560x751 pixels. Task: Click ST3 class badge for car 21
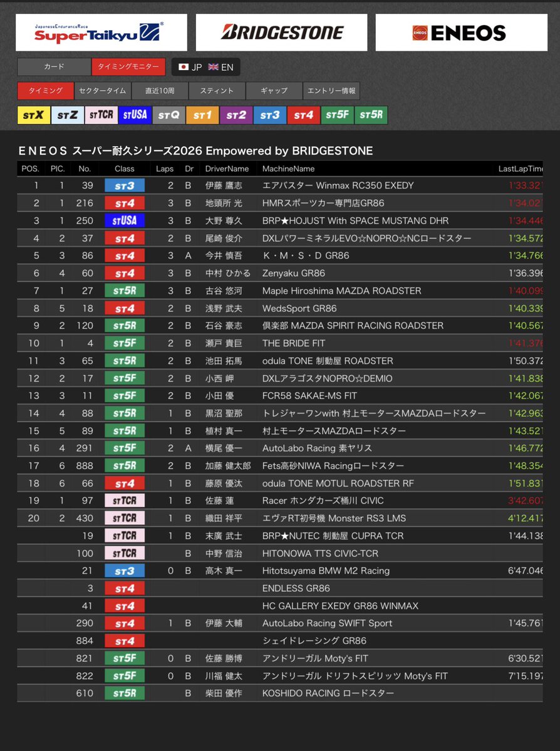pos(125,571)
